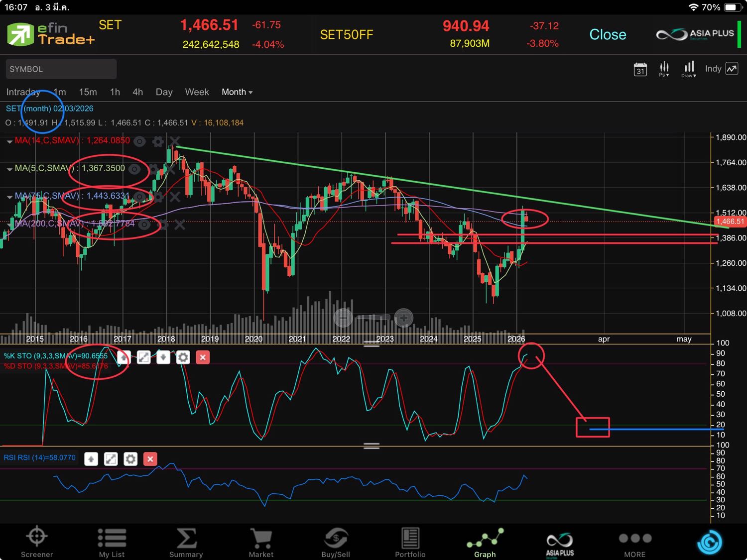Click the Close button in header

coord(608,34)
